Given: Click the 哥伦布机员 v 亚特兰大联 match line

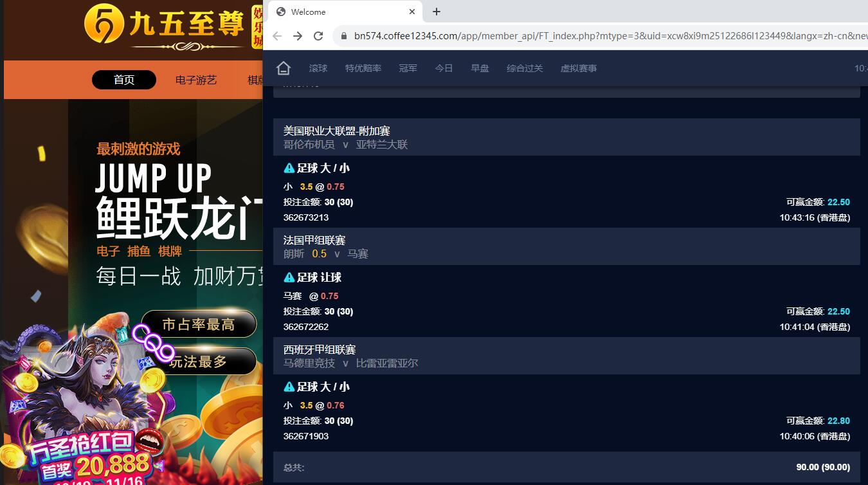Looking at the screenshot, I should click(x=346, y=145).
